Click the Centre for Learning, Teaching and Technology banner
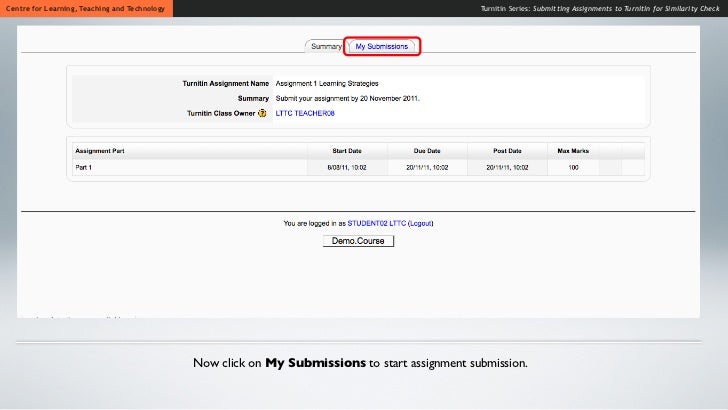The width and height of the screenshot is (728, 410). pos(86,8)
